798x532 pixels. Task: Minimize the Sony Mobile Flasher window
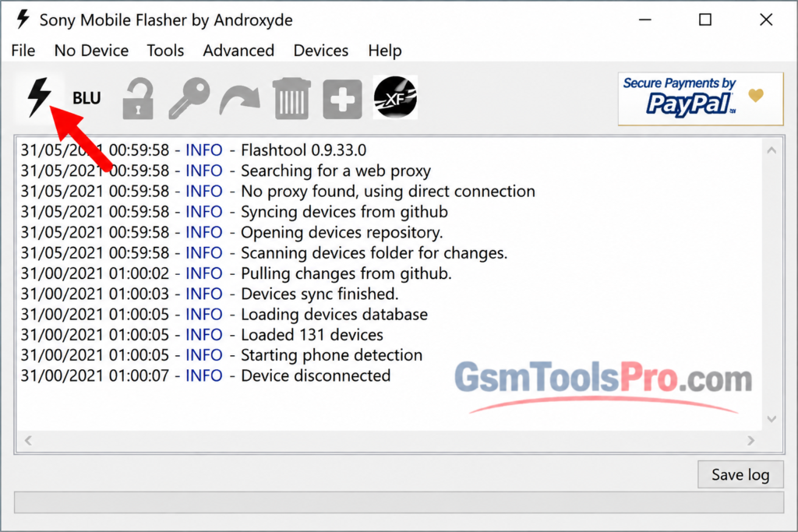pyautogui.click(x=644, y=19)
